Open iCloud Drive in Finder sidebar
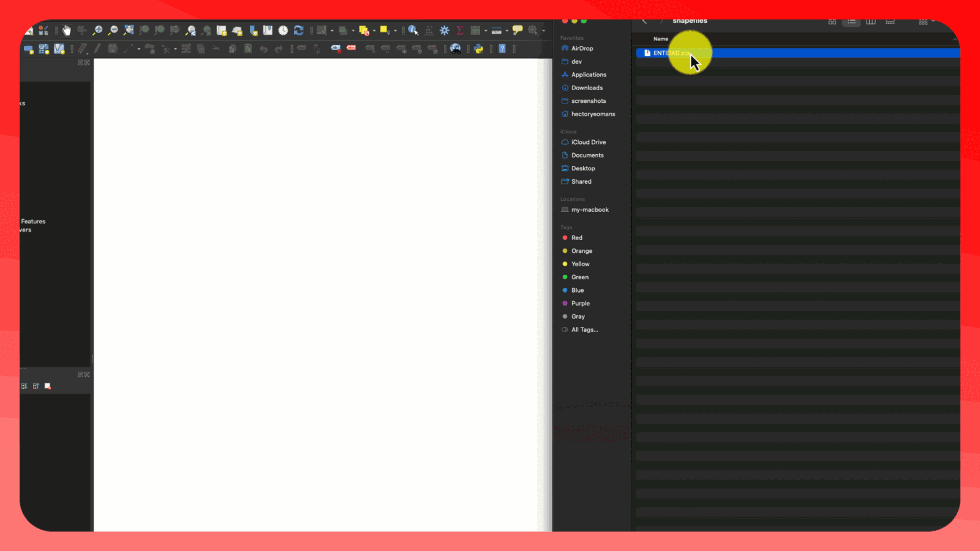The height and width of the screenshot is (551, 980). point(588,142)
